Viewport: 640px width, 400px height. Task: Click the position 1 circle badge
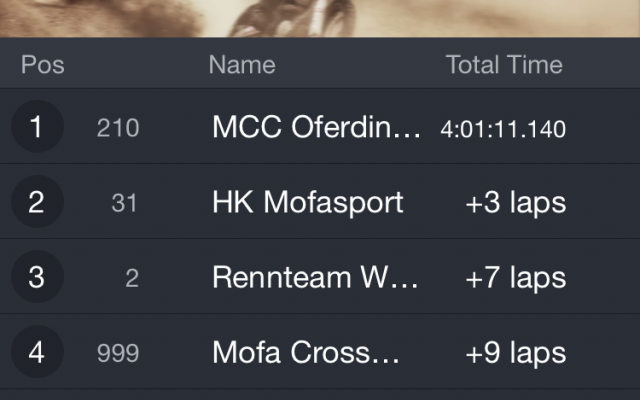tap(37, 126)
